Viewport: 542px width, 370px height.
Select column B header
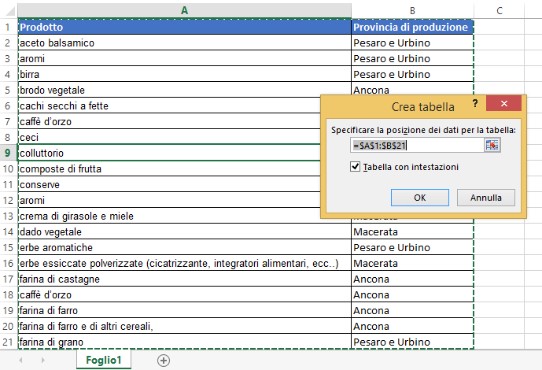pos(412,10)
